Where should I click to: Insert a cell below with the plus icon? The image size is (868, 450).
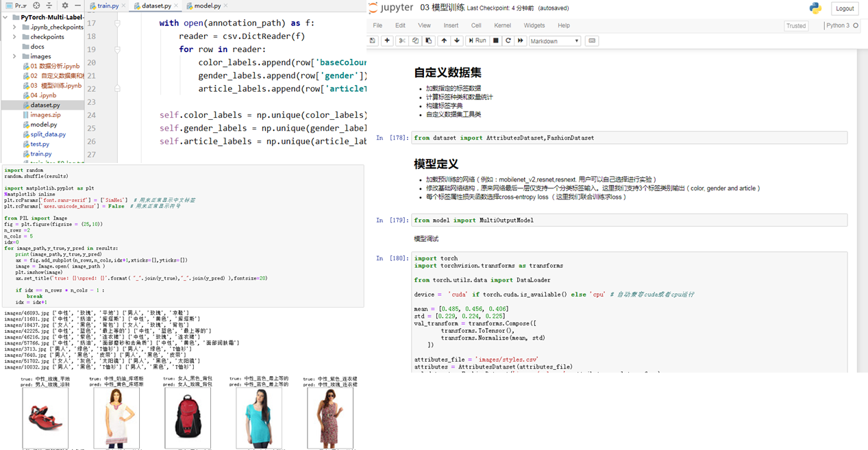click(x=387, y=40)
